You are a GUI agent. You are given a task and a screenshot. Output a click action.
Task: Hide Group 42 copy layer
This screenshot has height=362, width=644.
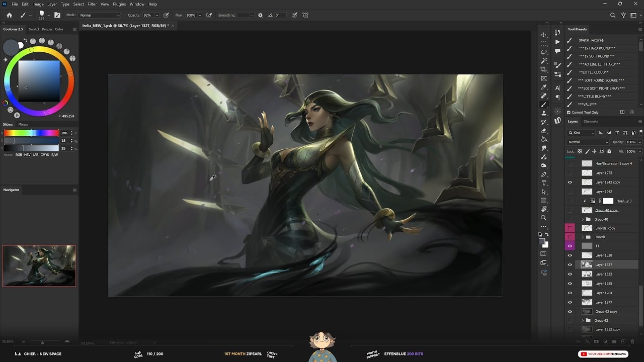coord(570,312)
